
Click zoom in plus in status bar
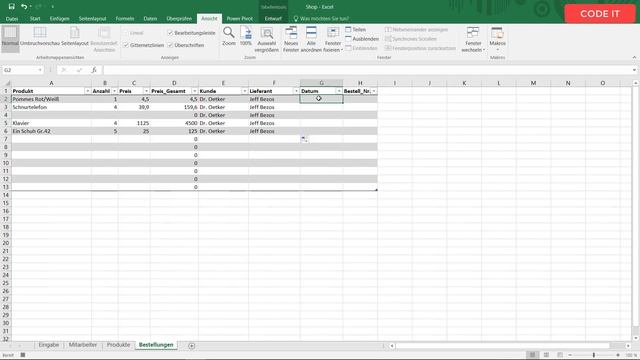pyautogui.click(x=618, y=355)
